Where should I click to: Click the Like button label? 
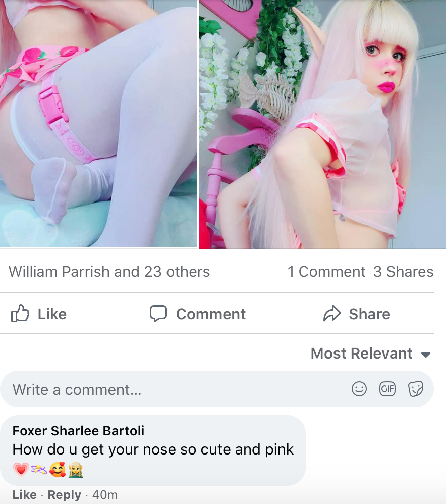52,314
